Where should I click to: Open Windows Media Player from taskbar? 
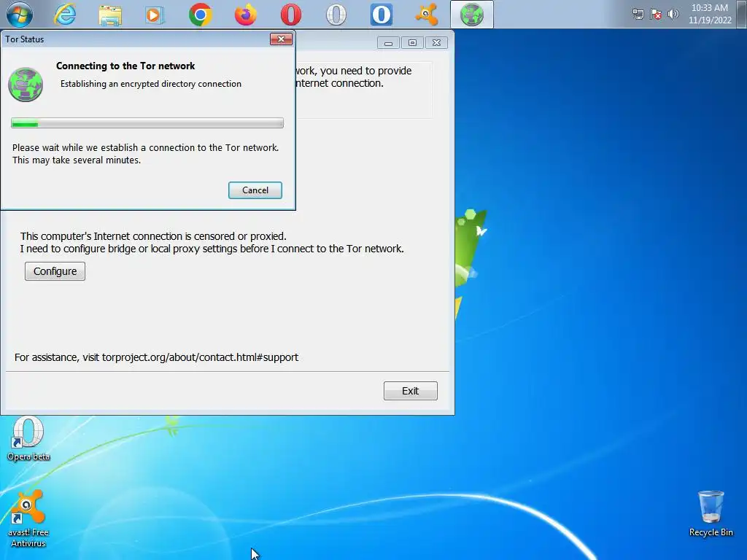pyautogui.click(x=155, y=15)
